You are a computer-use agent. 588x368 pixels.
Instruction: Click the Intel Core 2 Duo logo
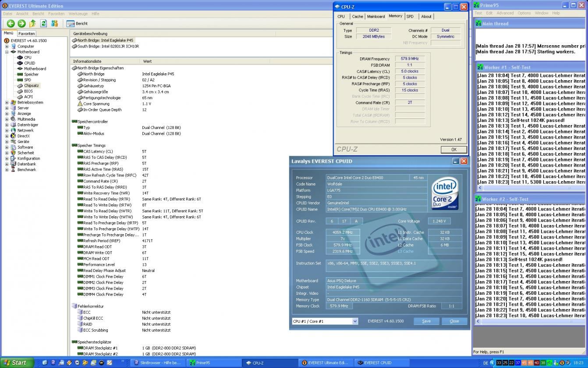445,193
